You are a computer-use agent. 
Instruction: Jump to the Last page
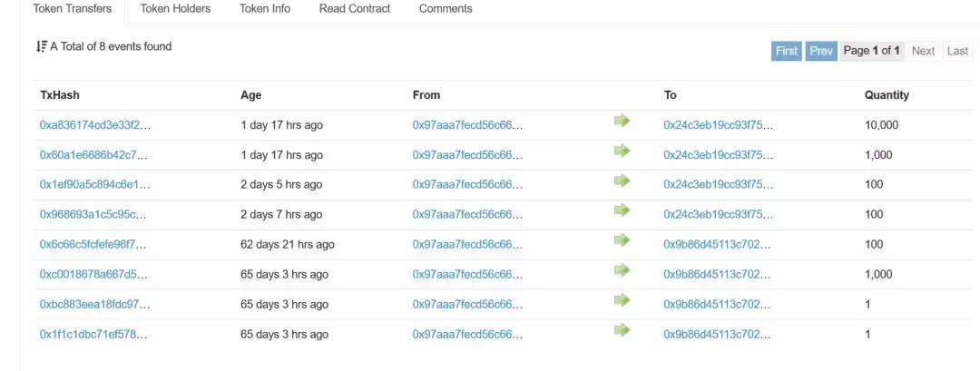(x=957, y=51)
